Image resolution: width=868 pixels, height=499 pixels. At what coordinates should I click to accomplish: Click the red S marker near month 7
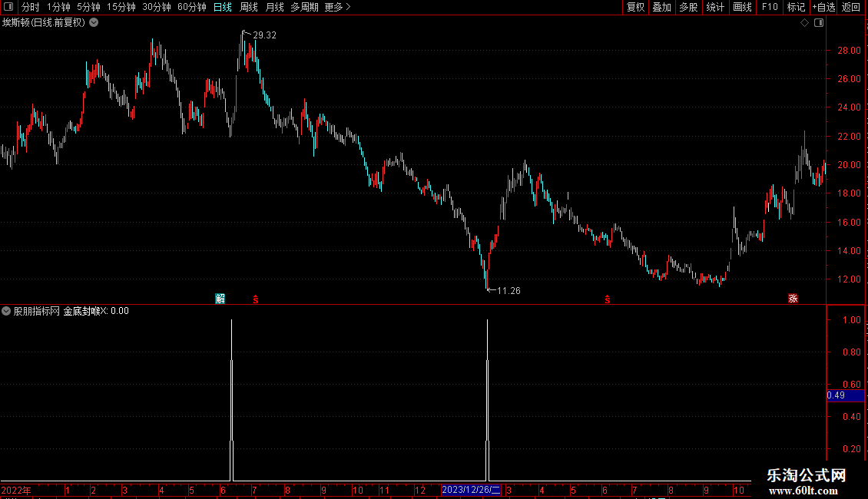tap(255, 299)
